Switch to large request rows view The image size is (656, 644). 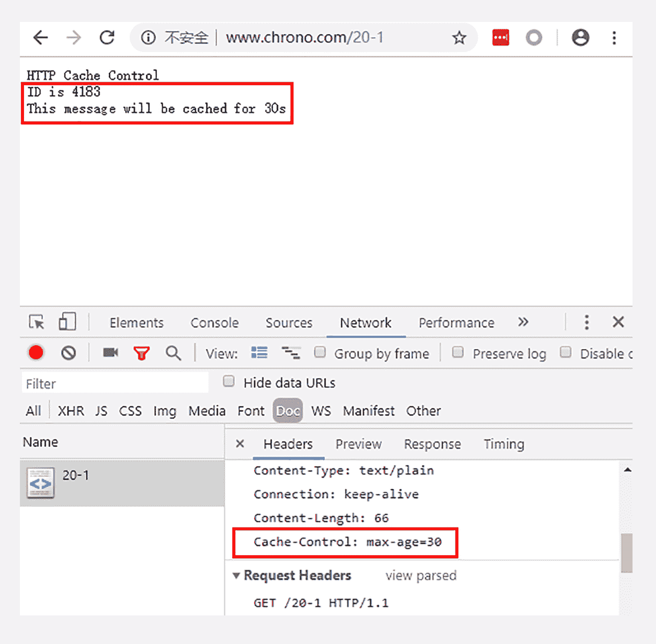pyautogui.click(x=259, y=353)
